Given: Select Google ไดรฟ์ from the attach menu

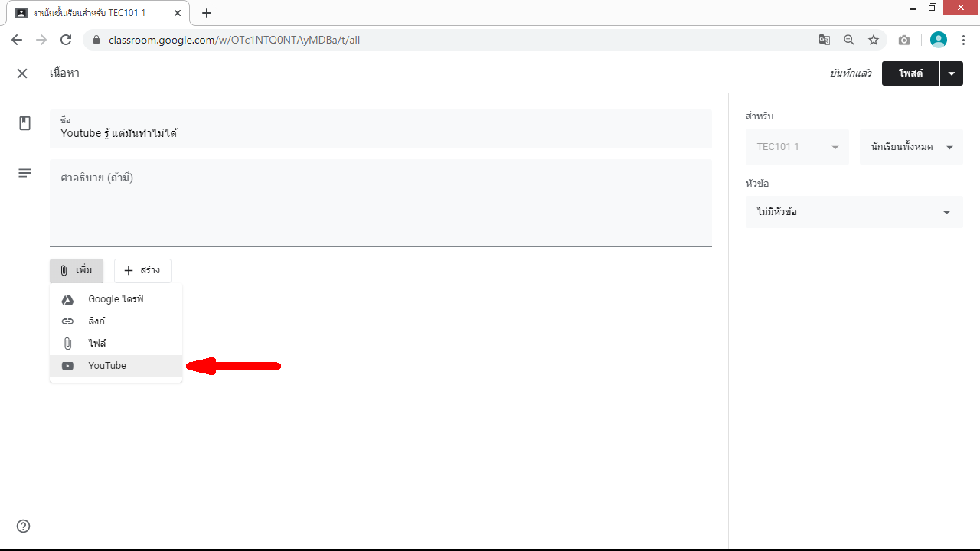Looking at the screenshot, I should point(116,299).
